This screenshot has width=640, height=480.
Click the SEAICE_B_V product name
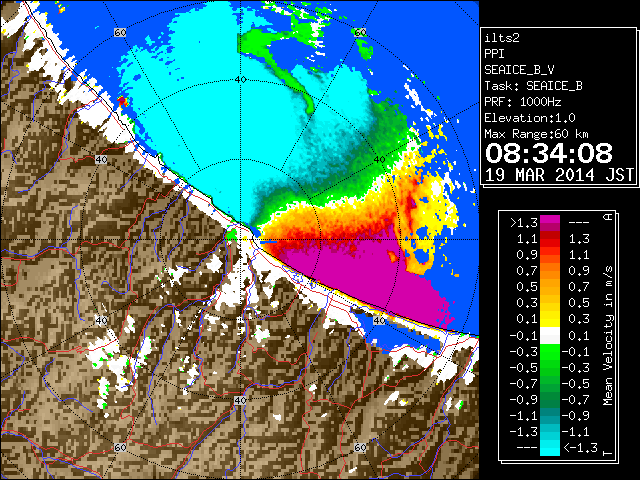[x=519, y=70]
